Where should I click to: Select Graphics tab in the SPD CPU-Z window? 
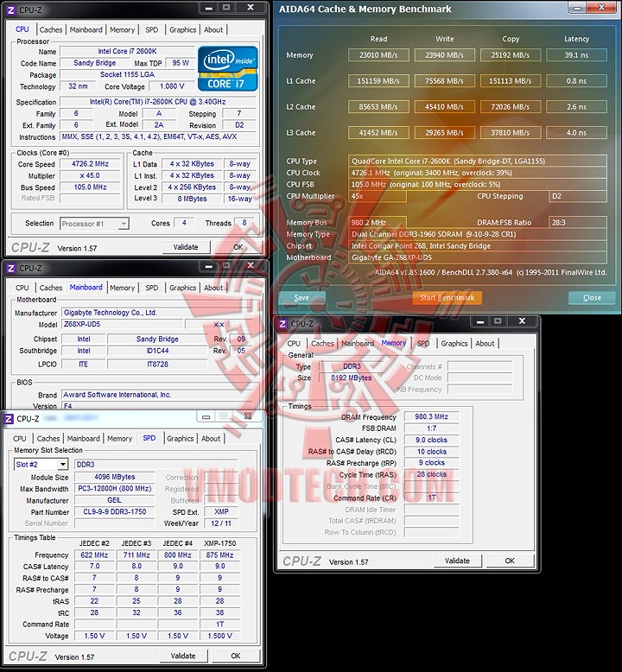coord(180,439)
